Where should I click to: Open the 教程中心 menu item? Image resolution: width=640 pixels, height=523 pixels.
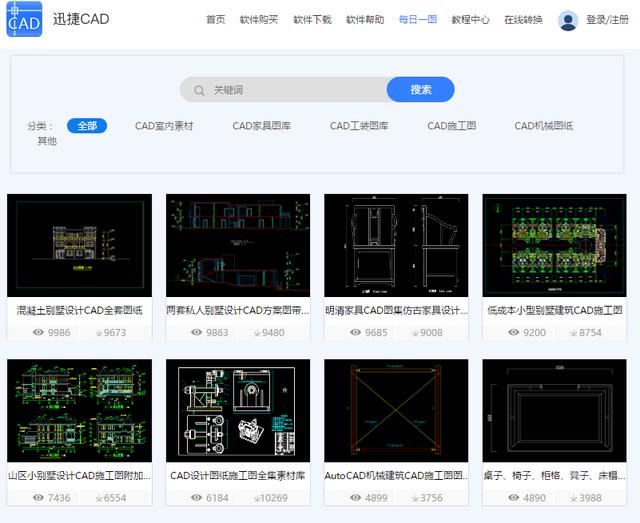click(x=470, y=20)
